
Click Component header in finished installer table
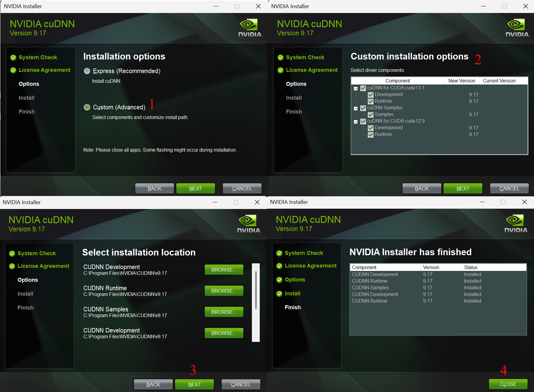(385, 267)
